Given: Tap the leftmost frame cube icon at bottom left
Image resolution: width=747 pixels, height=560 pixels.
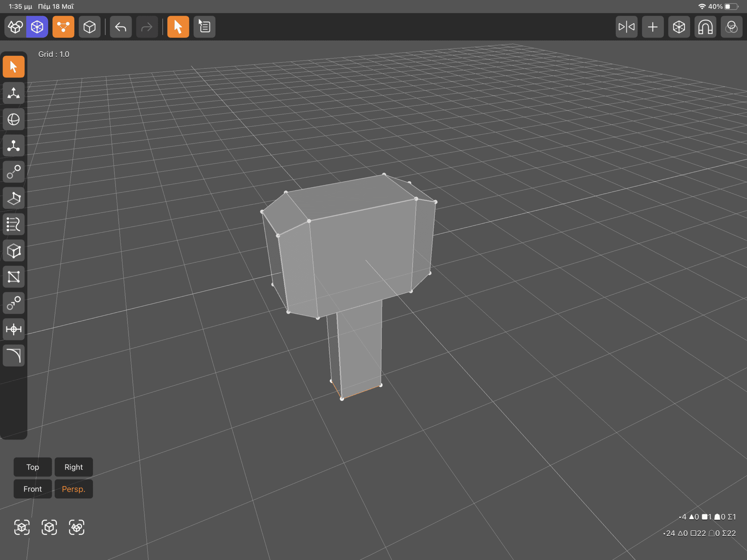Looking at the screenshot, I should (x=22, y=528).
